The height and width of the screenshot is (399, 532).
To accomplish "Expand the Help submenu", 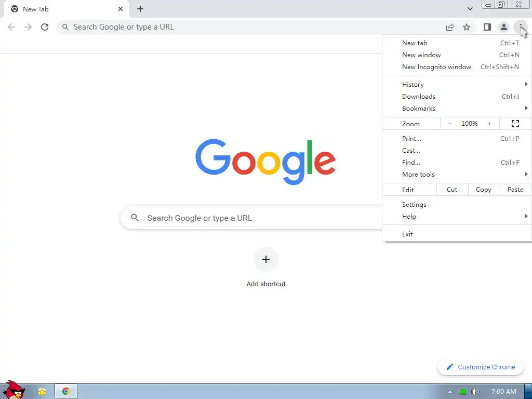I will pos(457,217).
